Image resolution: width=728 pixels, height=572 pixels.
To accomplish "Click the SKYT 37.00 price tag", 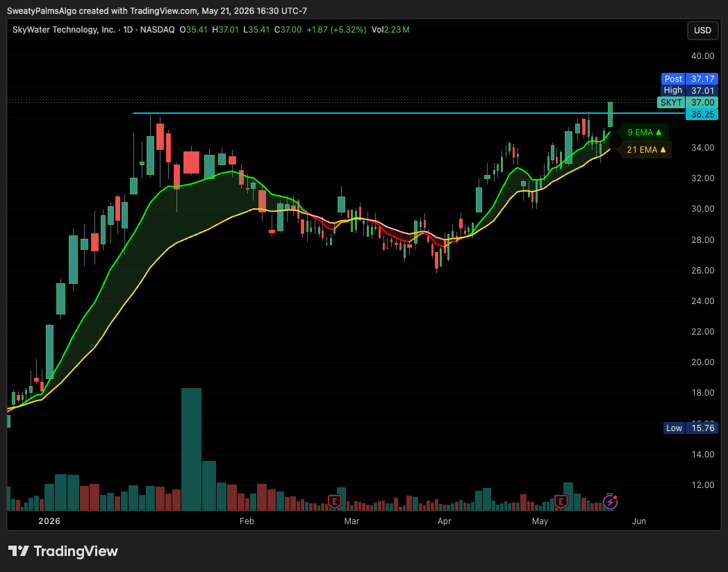I will coord(688,103).
